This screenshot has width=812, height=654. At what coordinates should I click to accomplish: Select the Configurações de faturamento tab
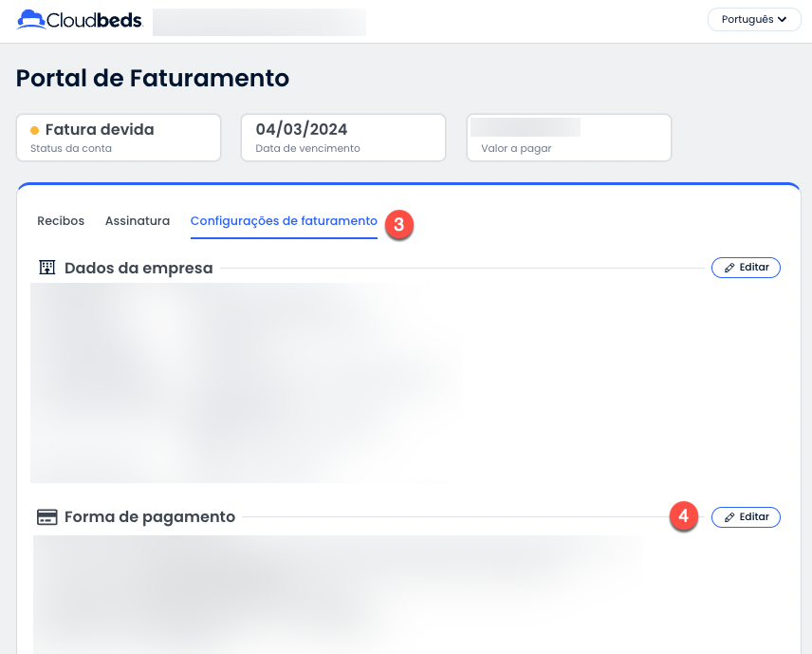(284, 221)
